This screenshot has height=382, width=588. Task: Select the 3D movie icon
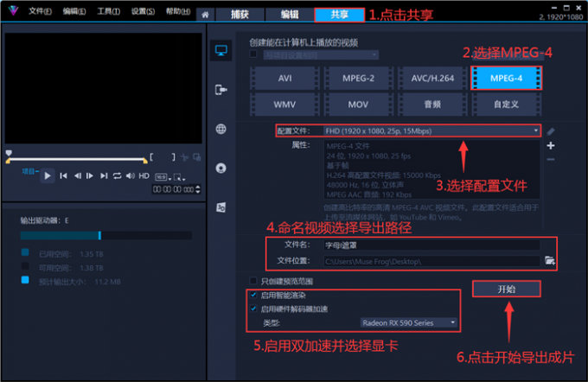pyautogui.click(x=220, y=207)
